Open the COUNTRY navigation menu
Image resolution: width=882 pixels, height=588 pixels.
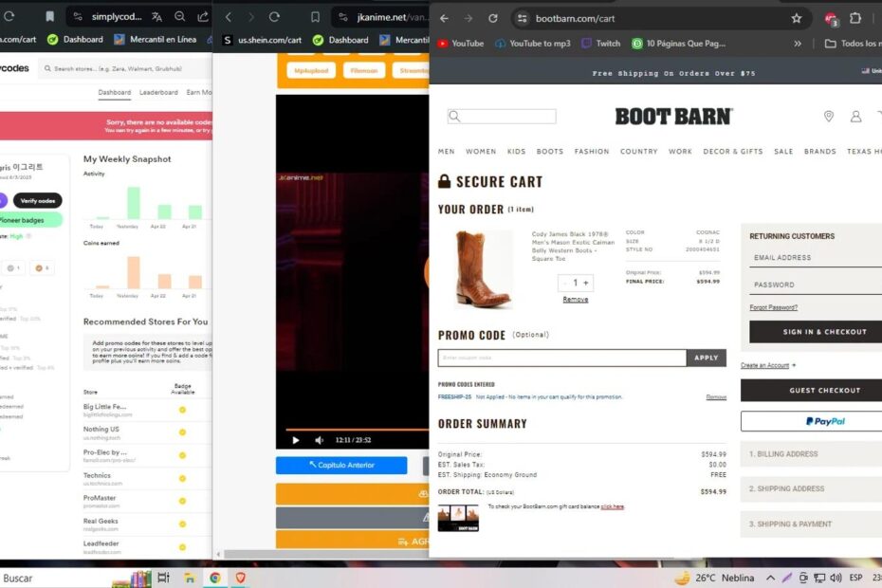coord(638,152)
